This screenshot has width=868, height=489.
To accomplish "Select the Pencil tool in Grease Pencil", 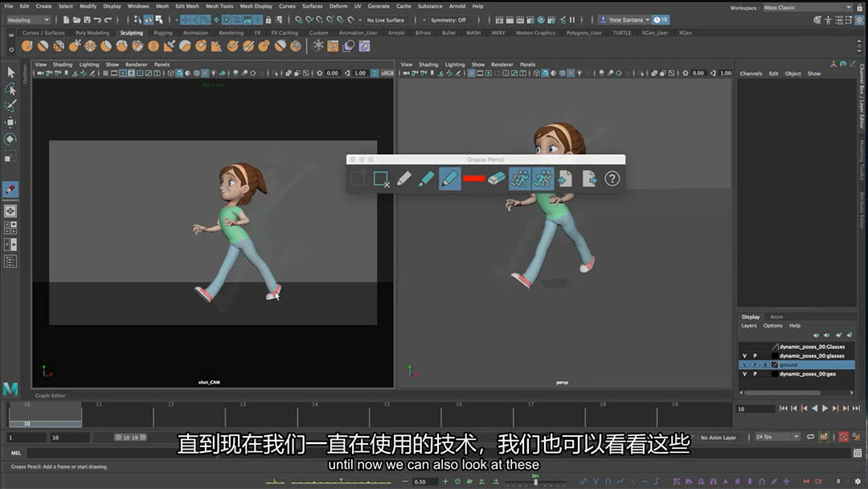I will coord(404,179).
